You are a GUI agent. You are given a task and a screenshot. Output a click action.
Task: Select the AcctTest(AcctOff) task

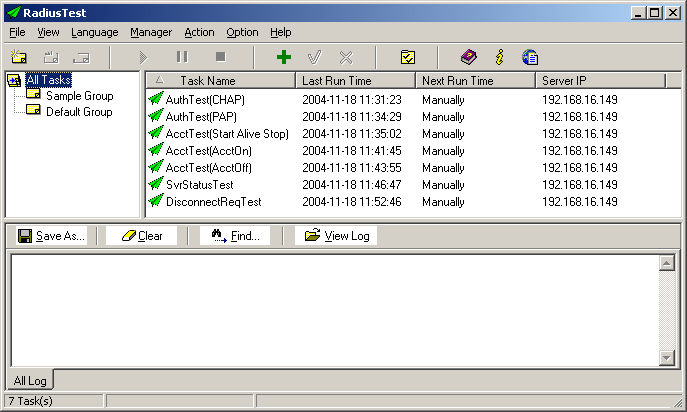tap(209, 168)
